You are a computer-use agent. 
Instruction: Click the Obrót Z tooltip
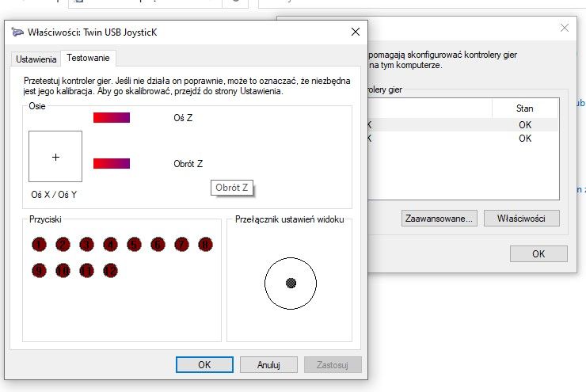pos(232,188)
